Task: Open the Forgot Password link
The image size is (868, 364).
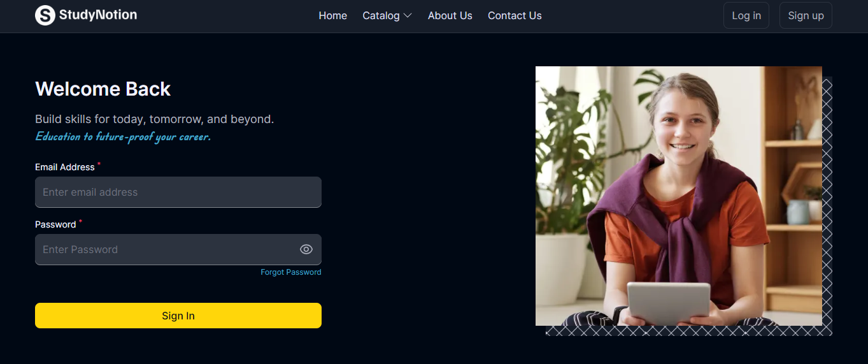Action: [291, 272]
